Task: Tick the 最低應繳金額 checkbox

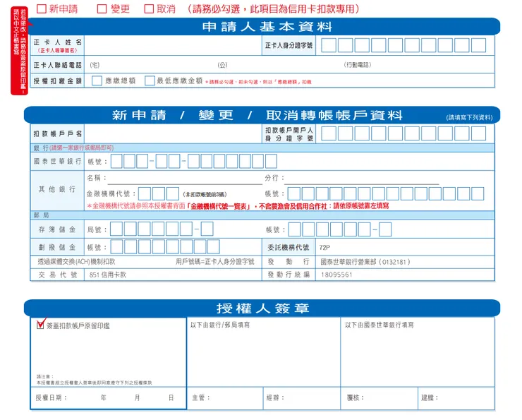Action: 150,80
